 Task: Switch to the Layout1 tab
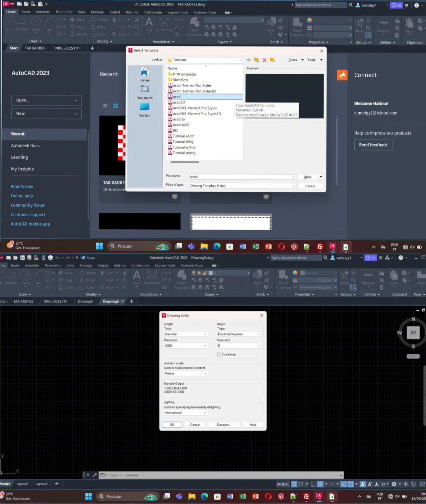(x=23, y=484)
